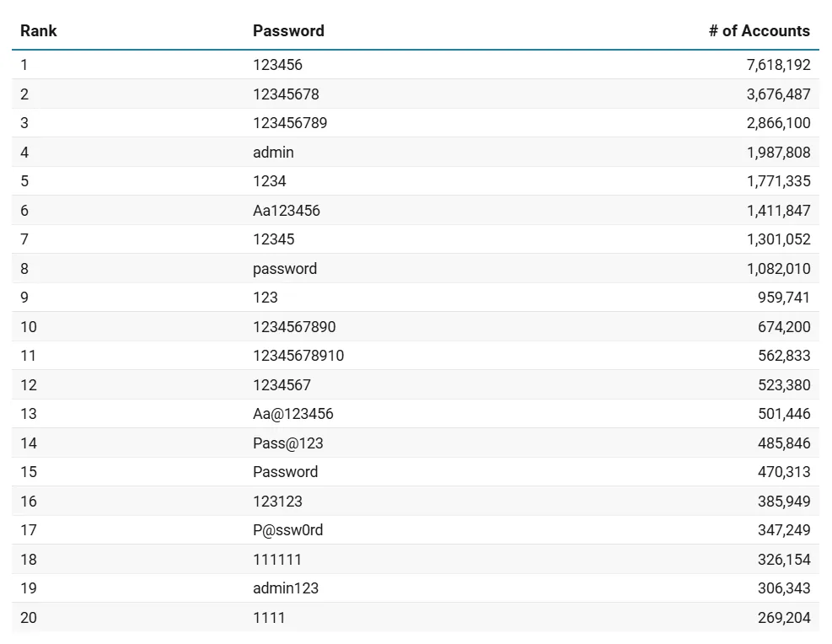Click the Pass@123 password cell
The image size is (832, 644).
click(x=288, y=443)
